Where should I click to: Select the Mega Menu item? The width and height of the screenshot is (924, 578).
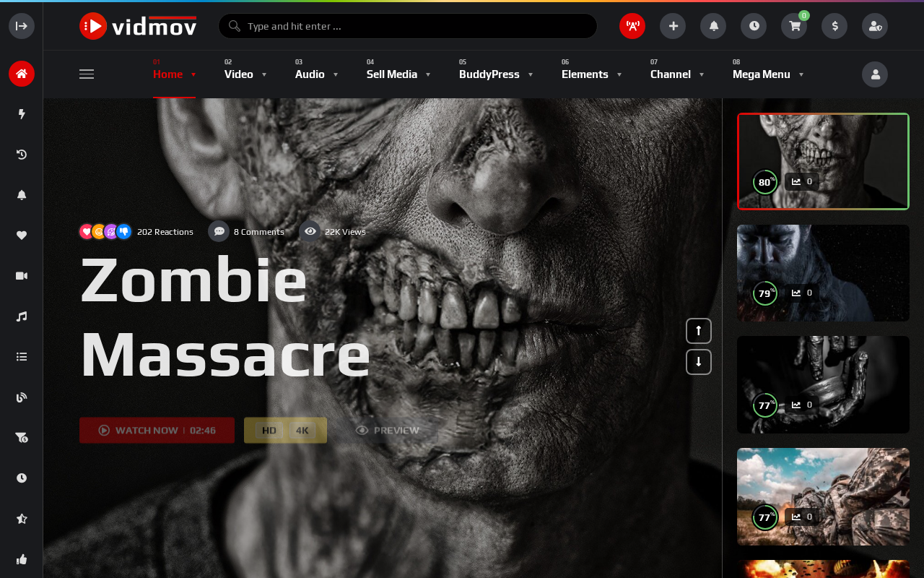(762, 74)
